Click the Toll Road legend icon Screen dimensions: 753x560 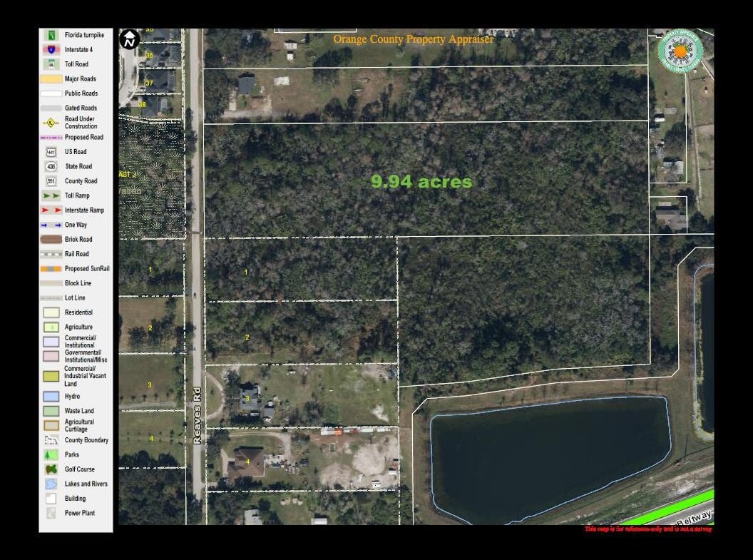[51, 64]
